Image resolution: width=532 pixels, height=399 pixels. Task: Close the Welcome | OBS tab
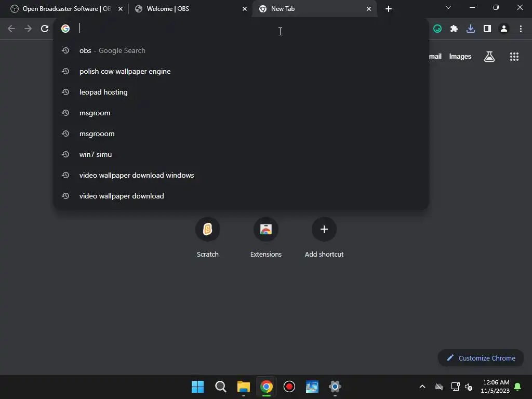coord(245,9)
